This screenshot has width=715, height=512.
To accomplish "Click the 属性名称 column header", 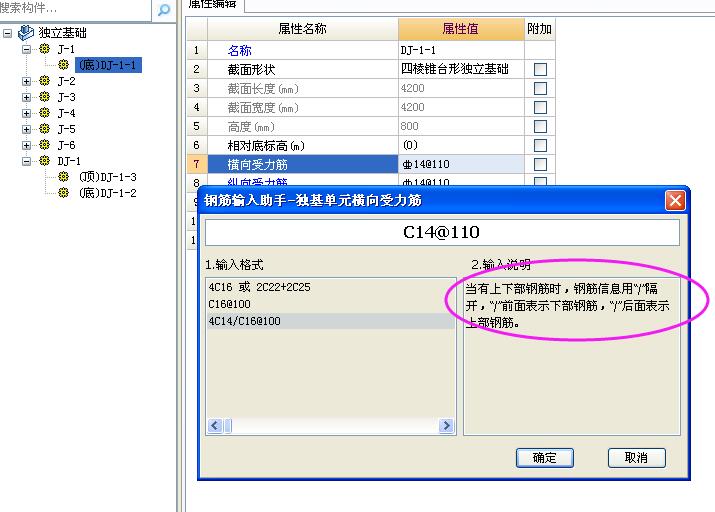I will 302,29.
